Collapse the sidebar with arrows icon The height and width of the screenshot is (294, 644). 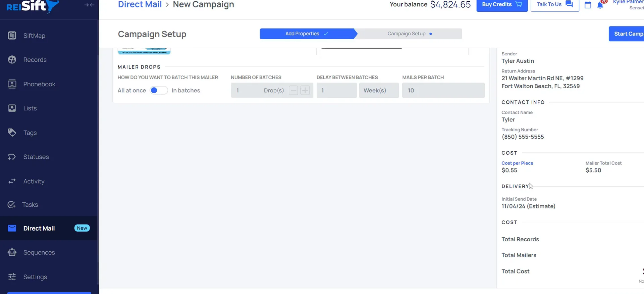89,5
